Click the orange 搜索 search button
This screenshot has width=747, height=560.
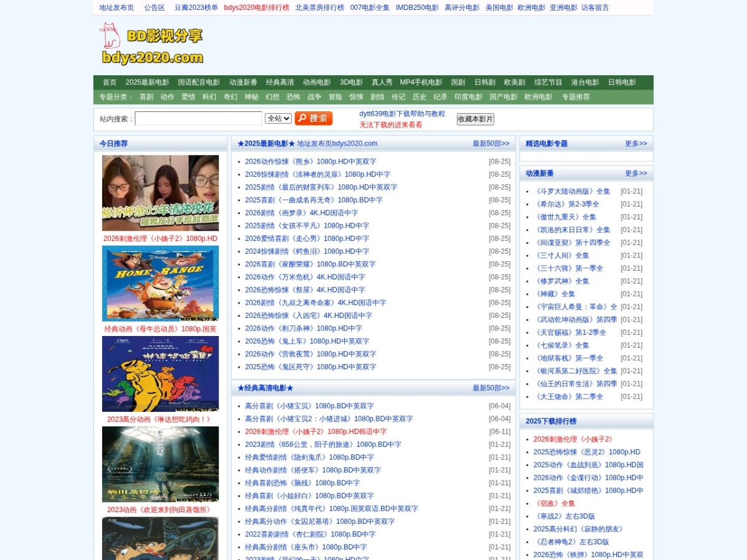[314, 118]
